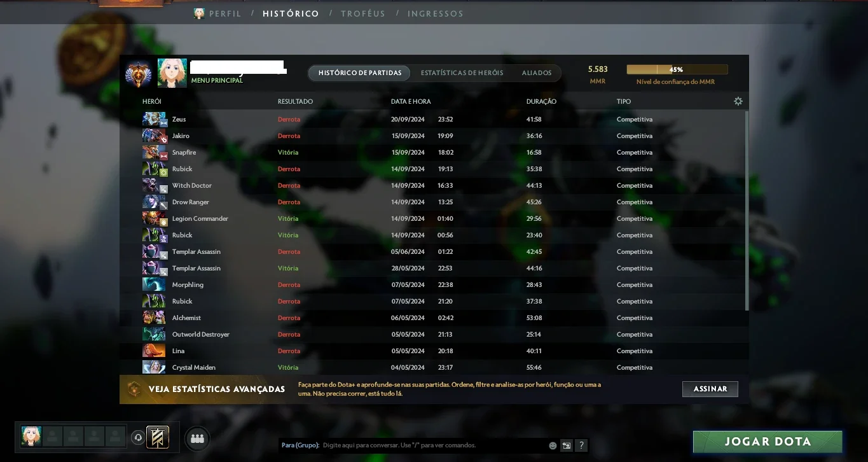The image size is (868, 462).
Task: Click the first empty party slot
Action: (x=53, y=436)
